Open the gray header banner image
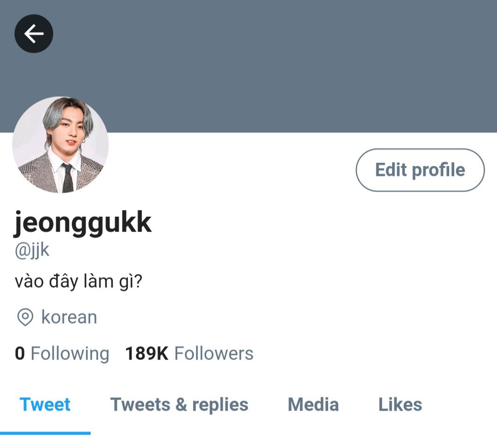Viewport: 497px width, 448px height. click(x=248, y=66)
